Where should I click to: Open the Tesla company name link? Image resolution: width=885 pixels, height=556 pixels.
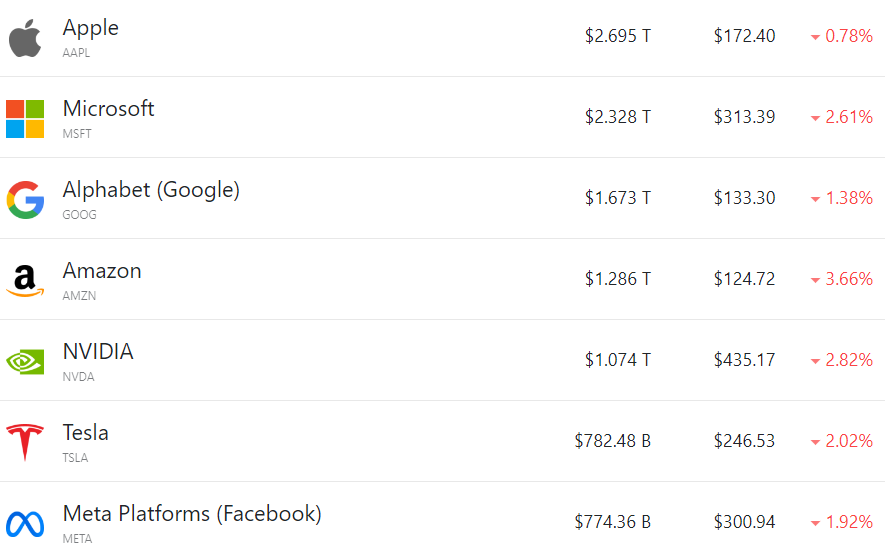pyautogui.click(x=86, y=432)
